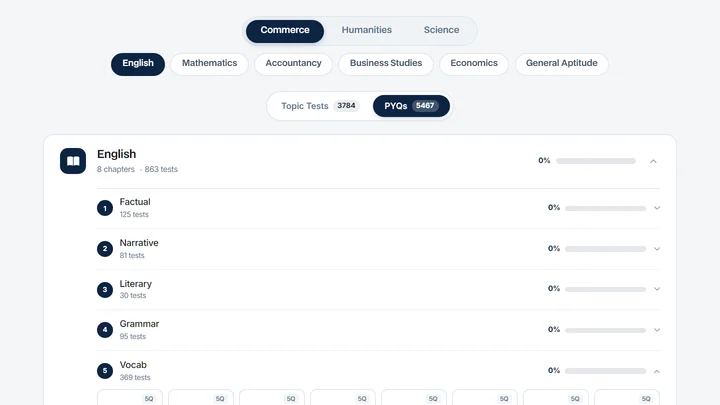Select the Commerce stream tab

(x=285, y=30)
